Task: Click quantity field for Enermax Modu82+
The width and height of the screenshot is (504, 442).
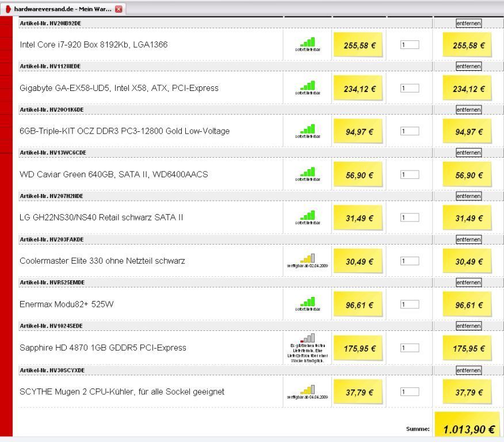Action: tap(410, 304)
